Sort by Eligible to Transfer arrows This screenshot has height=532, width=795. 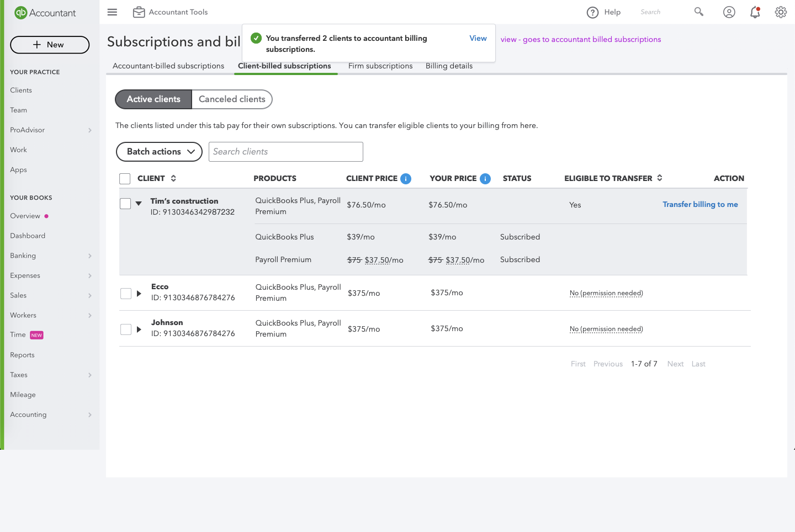point(660,178)
